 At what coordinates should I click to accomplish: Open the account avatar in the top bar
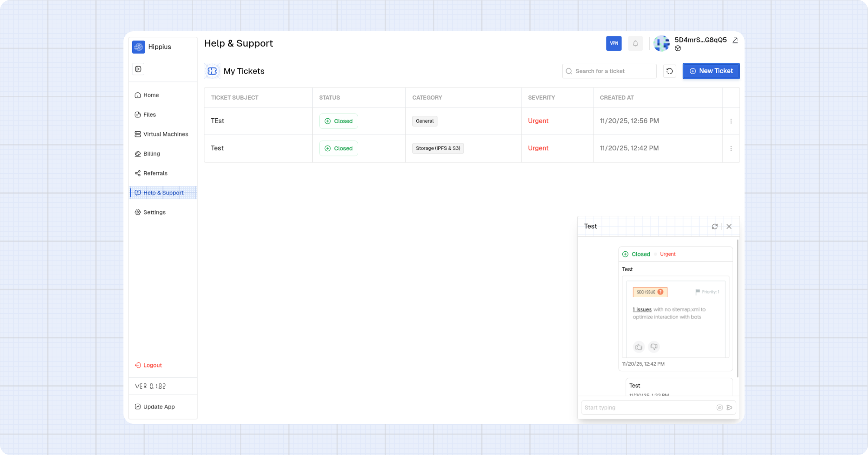[x=661, y=43]
